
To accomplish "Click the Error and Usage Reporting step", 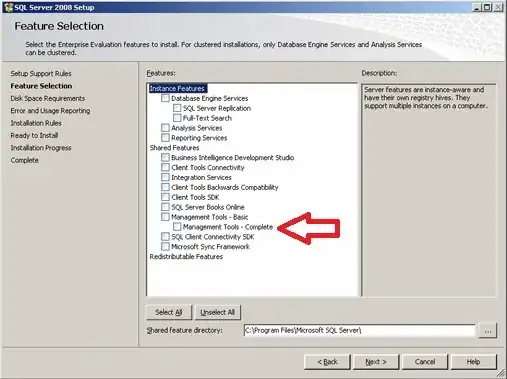I will [50, 111].
